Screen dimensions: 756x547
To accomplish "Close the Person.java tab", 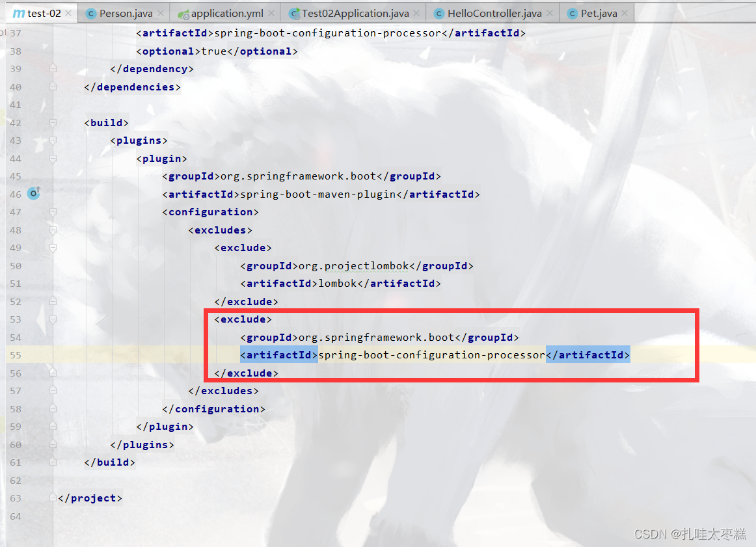I will (161, 14).
